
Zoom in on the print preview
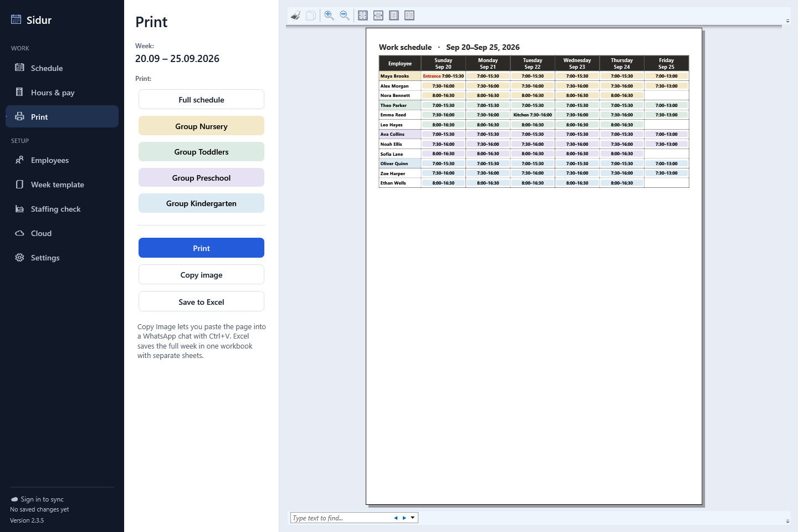(329, 16)
